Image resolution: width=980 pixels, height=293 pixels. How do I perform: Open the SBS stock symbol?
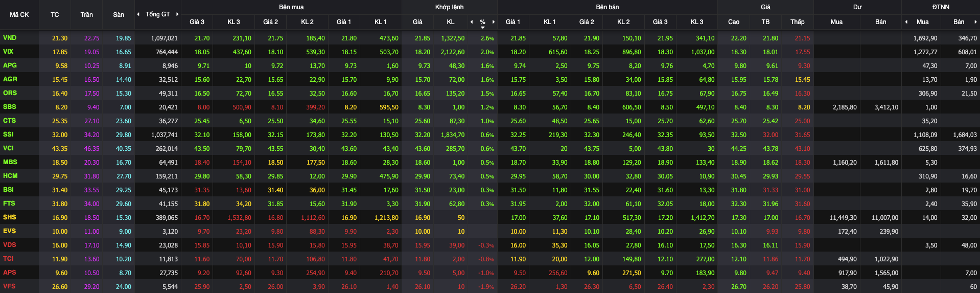coord(9,107)
